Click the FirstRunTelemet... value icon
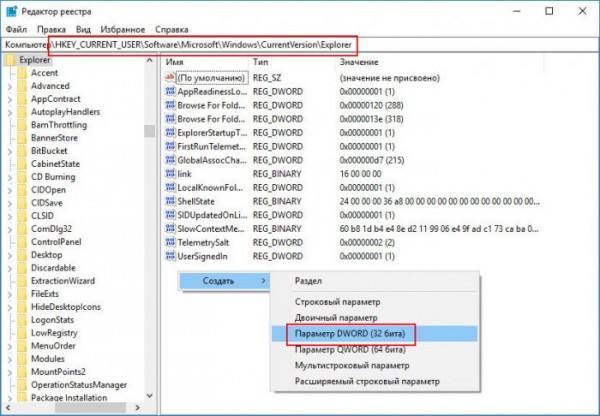Viewport: 600px width, 416px height. pos(170,146)
